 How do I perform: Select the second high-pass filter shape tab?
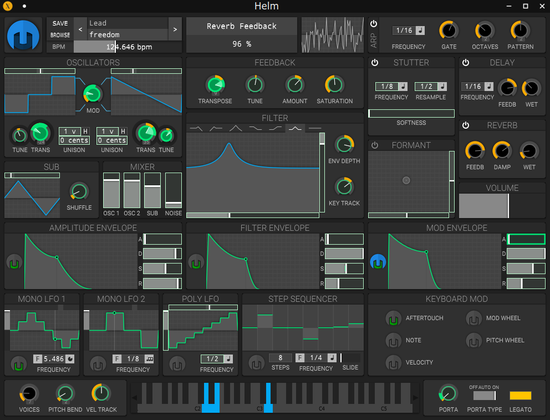pyautogui.click(x=216, y=128)
